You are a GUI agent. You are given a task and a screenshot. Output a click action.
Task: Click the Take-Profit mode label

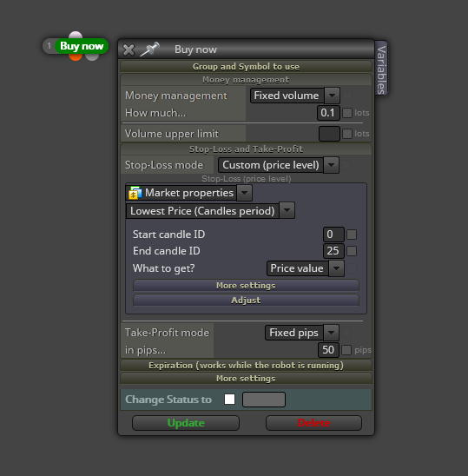coord(168,333)
